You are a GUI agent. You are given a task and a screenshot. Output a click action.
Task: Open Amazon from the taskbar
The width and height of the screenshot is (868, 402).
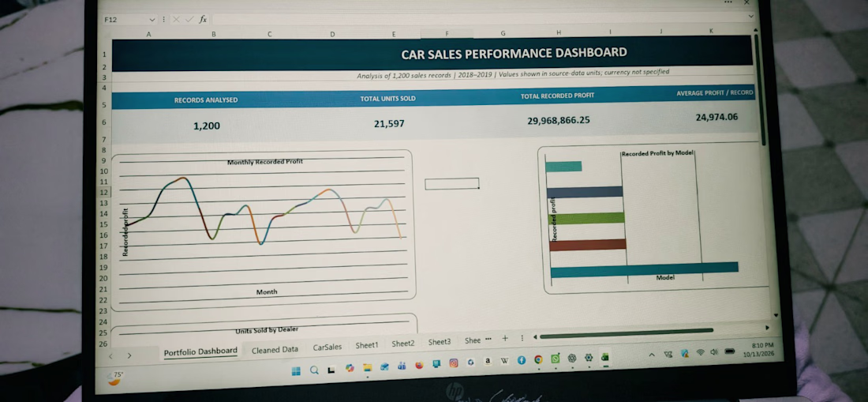point(487,361)
